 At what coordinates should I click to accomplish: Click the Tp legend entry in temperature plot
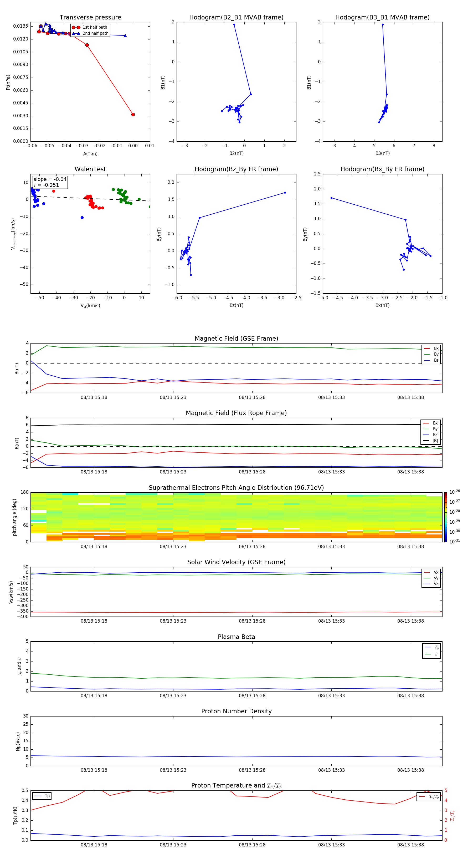point(42,796)
